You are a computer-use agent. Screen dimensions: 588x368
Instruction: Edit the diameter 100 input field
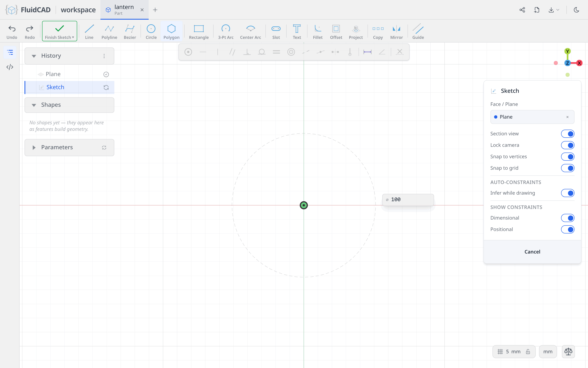(x=408, y=200)
